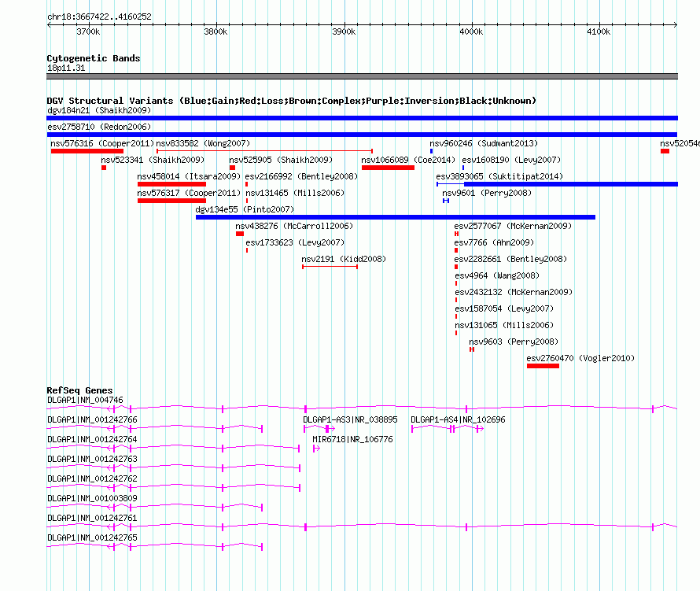The width and height of the screenshot is (700, 591).
Task: Click the 4000k ruler tick label
Action: (471, 31)
